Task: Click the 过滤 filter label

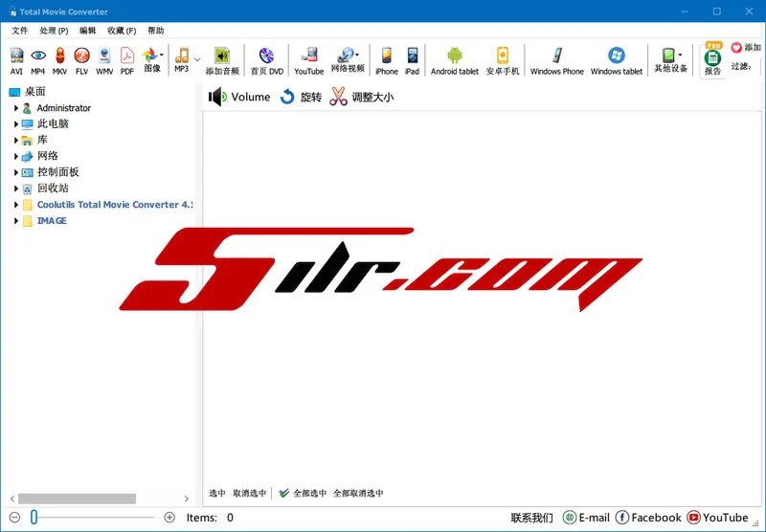Action: (x=741, y=66)
